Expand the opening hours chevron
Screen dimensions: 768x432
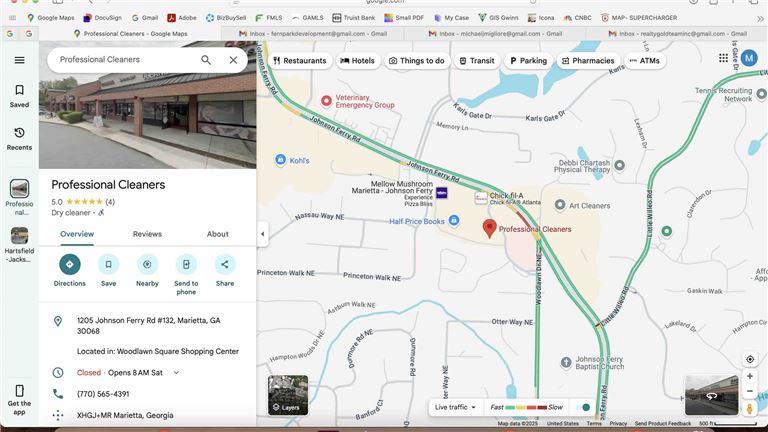[177, 373]
